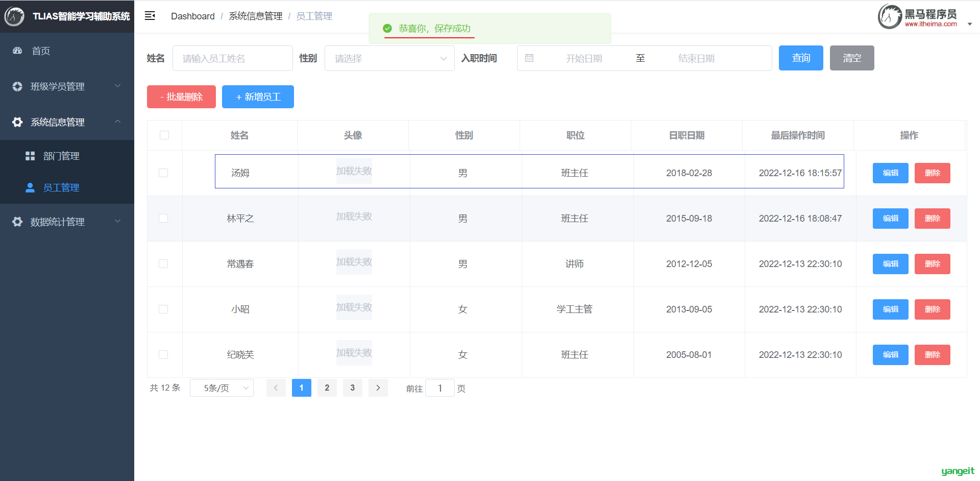Click 加载失败 avatar for 林平之

pyautogui.click(x=354, y=217)
